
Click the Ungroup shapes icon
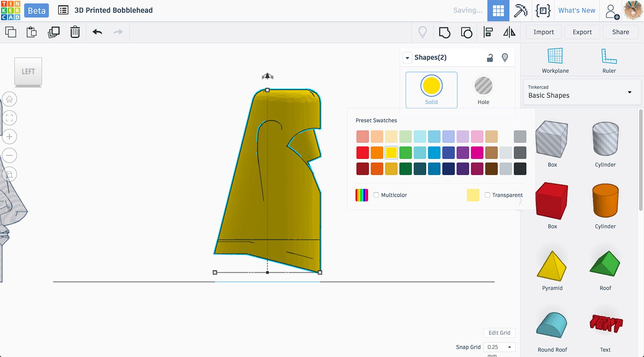click(x=466, y=32)
